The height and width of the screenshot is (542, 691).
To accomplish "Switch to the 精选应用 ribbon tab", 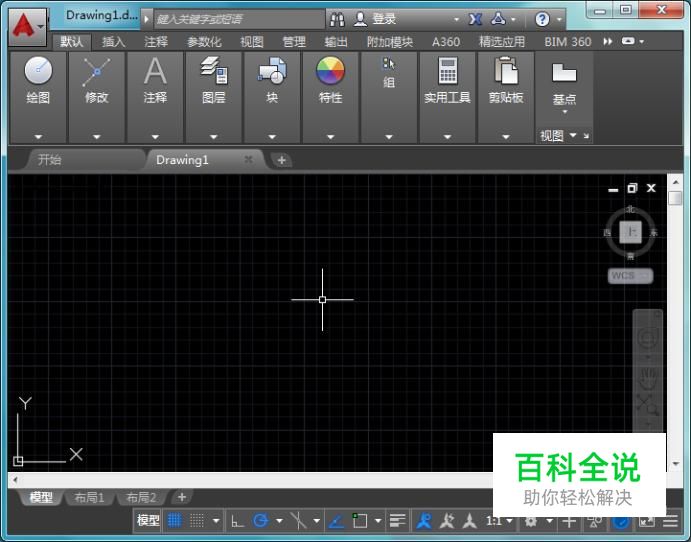I will tap(502, 42).
